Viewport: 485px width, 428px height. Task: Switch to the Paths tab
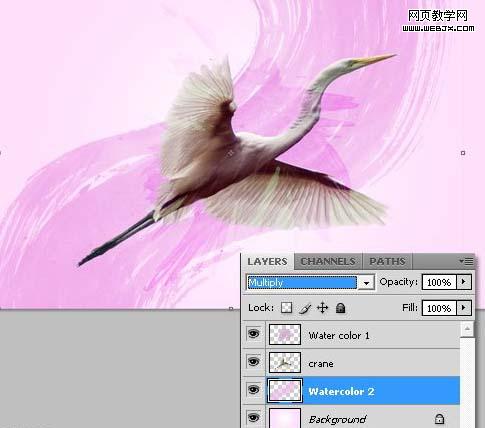point(387,261)
